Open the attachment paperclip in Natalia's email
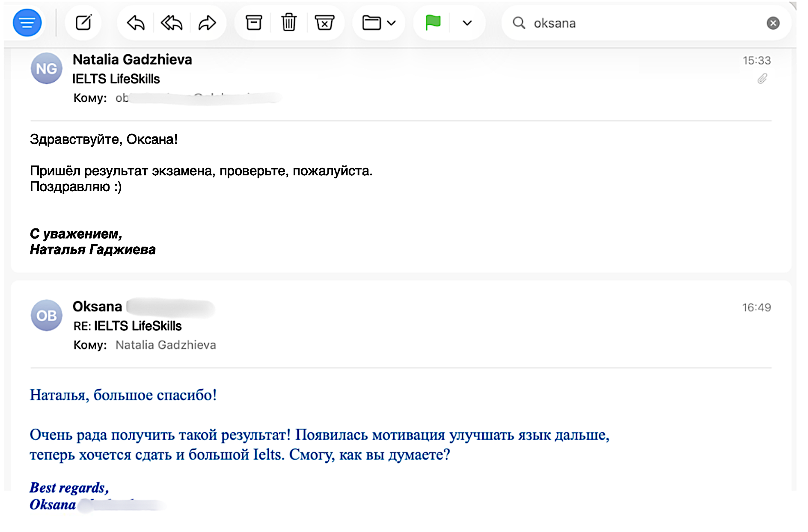The height and width of the screenshot is (532, 808). (762, 79)
